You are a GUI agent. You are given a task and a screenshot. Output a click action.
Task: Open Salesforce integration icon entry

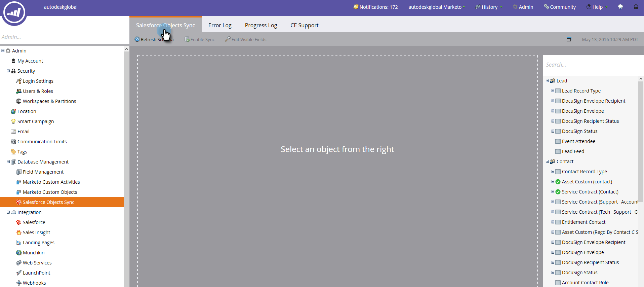click(19, 222)
